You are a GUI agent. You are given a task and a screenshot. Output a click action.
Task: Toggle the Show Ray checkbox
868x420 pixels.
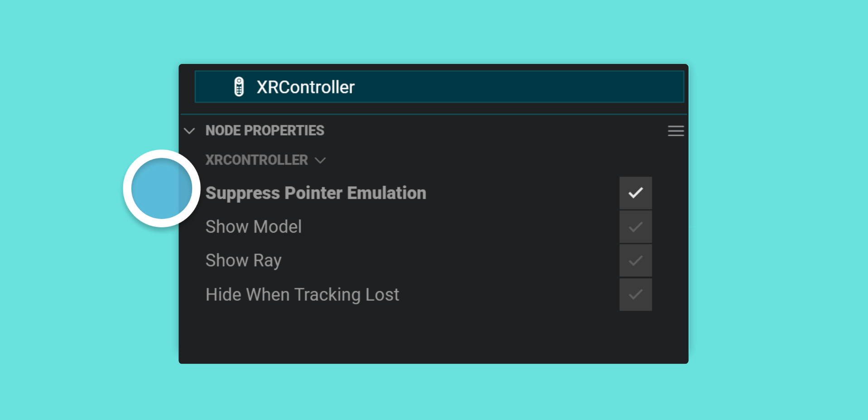636,260
